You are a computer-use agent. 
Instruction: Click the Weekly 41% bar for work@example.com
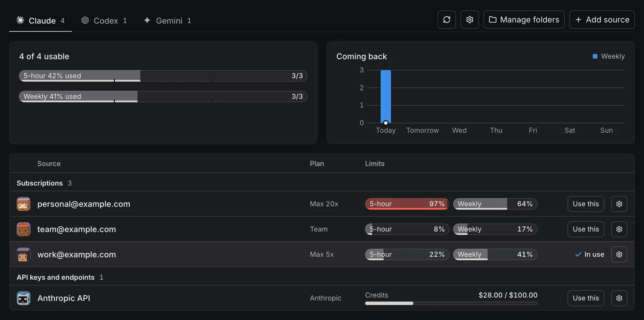pos(495,254)
